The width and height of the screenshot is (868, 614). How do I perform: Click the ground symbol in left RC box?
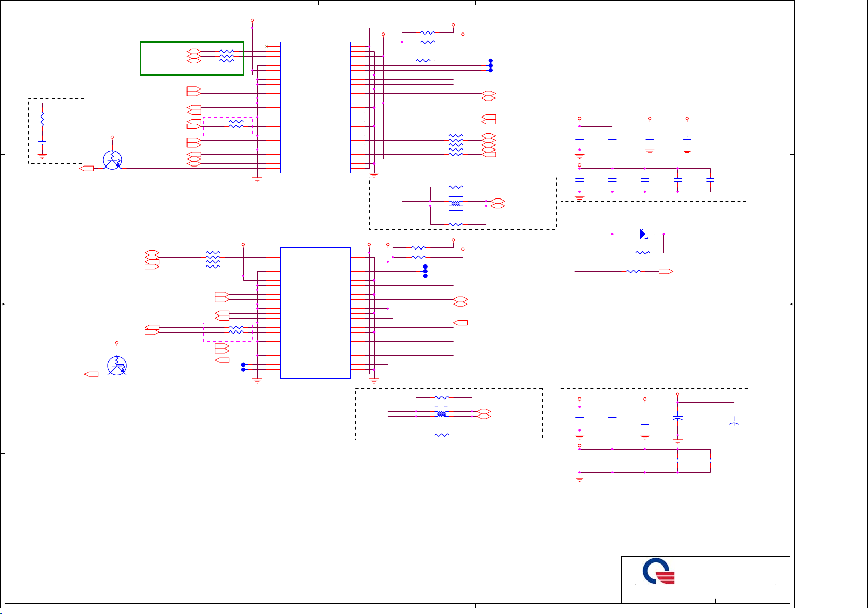click(42, 156)
